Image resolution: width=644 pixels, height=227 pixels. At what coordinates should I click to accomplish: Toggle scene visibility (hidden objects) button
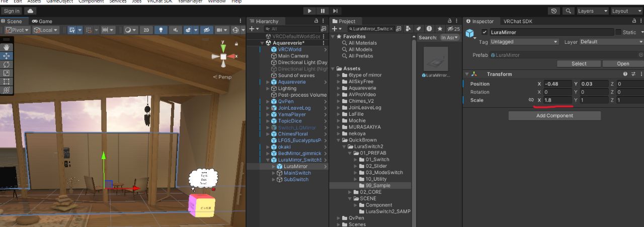(206, 30)
